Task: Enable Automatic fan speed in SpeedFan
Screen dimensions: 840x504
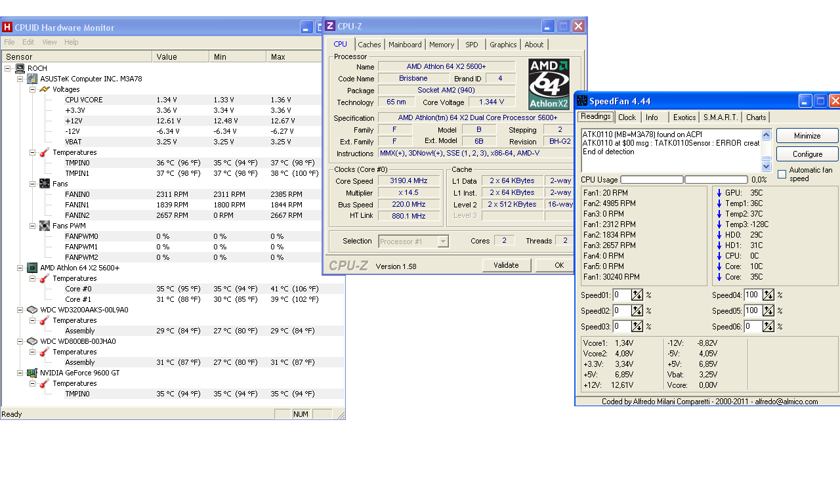Action: 782,175
